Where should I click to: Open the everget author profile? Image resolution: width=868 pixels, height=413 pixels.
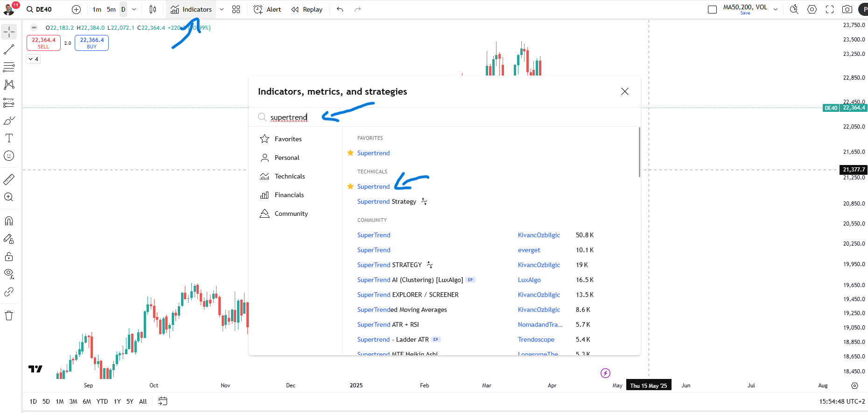click(529, 250)
